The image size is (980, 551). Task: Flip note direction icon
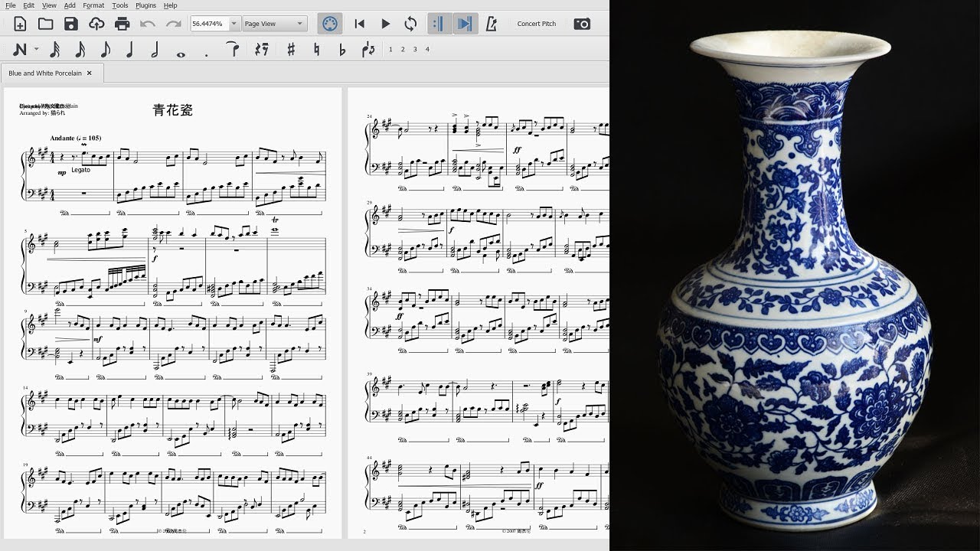click(x=368, y=50)
